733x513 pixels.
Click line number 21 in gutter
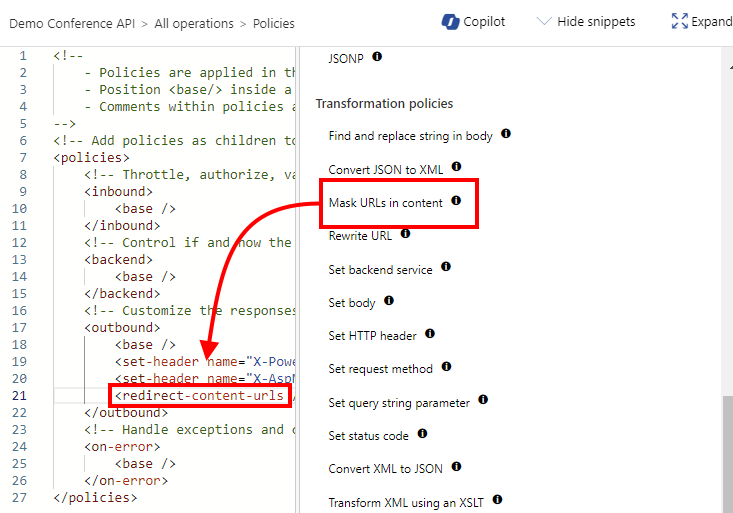pos(19,396)
